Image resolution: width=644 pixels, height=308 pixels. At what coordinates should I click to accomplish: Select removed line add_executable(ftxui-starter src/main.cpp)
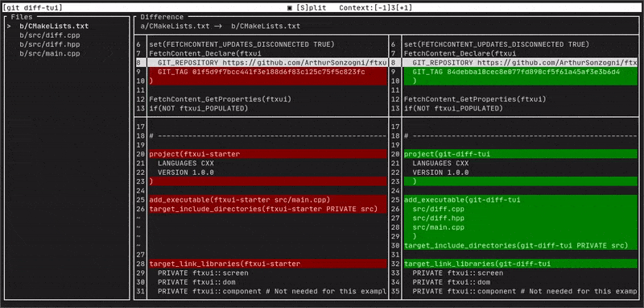pyautogui.click(x=268, y=200)
